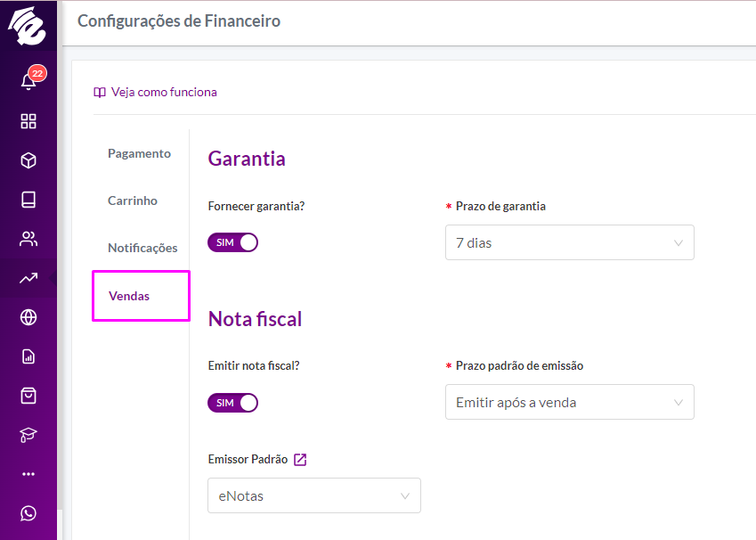Open notifications bell with 22 badge

click(x=28, y=79)
